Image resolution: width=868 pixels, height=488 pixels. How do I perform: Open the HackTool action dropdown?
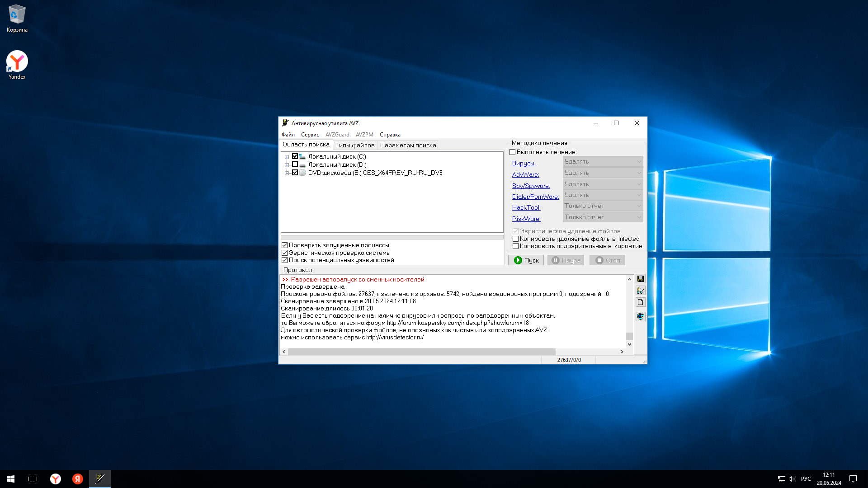pos(603,206)
